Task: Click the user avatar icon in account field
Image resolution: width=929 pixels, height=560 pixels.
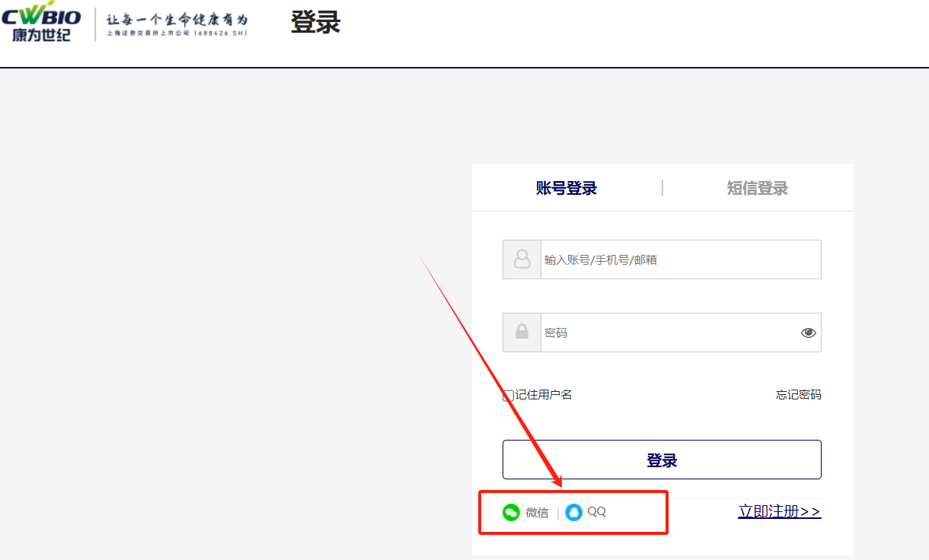Action: click(x=522, y=259)
